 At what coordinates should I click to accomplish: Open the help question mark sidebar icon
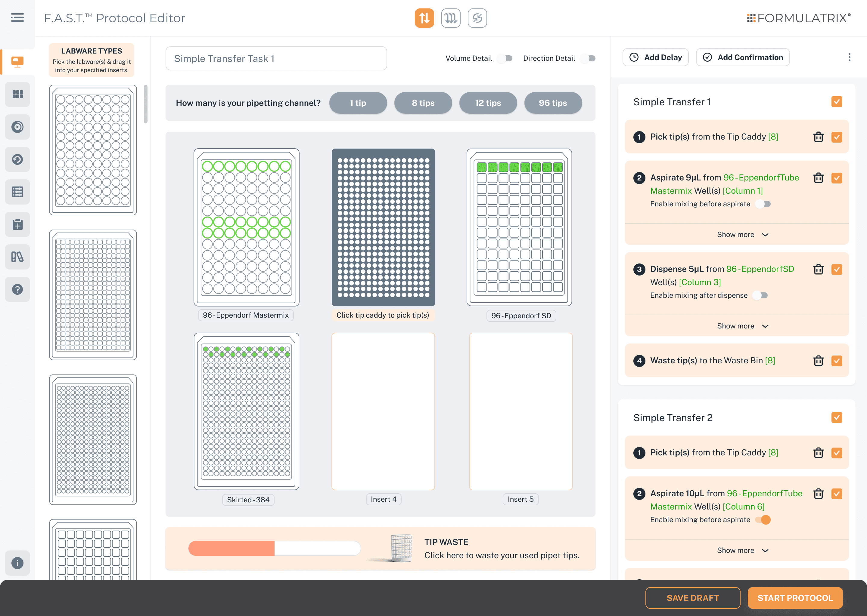[17, 289]
